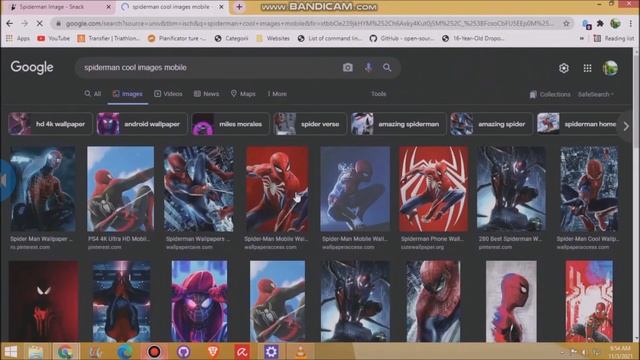
Task: Open the VLC cone taskbar icon
Action: 300,351
